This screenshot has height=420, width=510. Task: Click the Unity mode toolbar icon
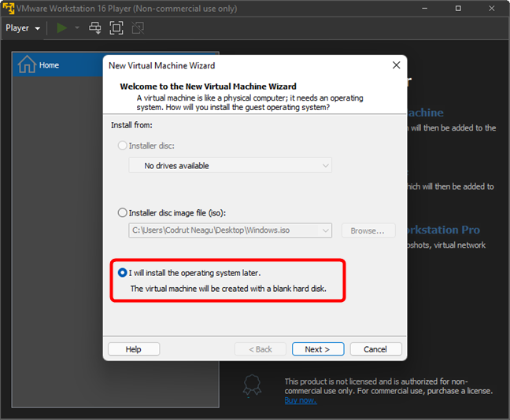[x=138, y=28]
